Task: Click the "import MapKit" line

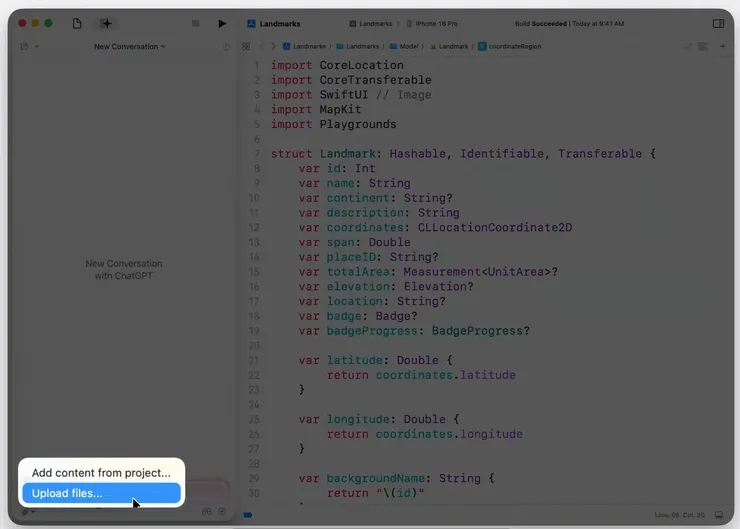Action: tap(316, 109)
